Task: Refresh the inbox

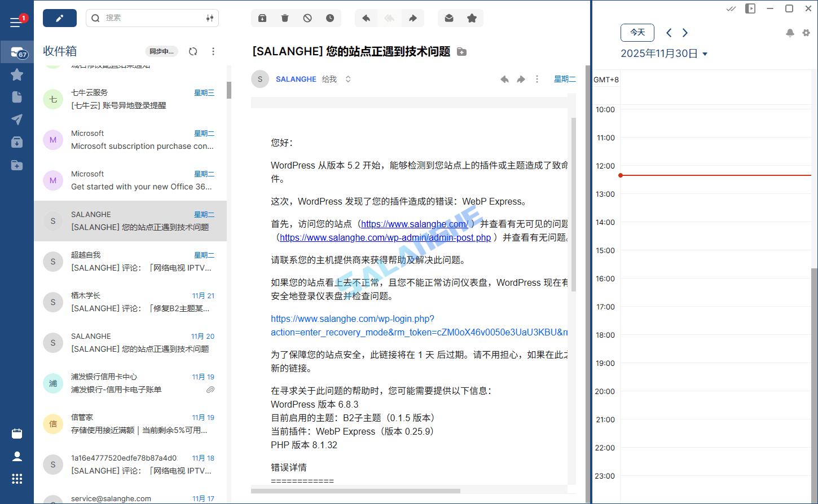Action: (193, 51)
